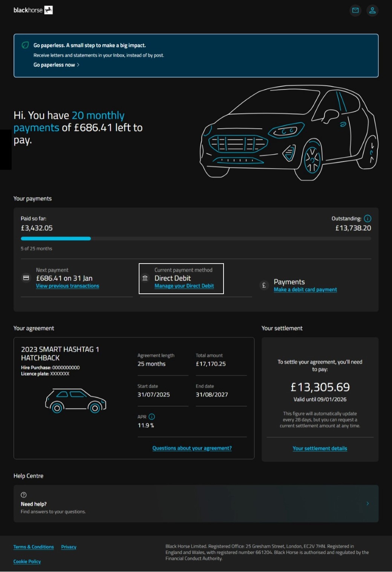Click the green leaf paperless icon

(25, 45)
